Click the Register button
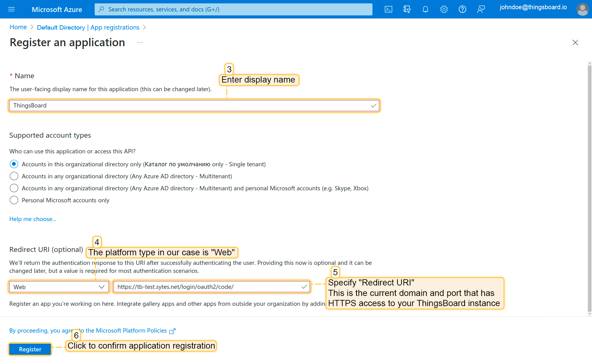This screenshot has height=364, width=592. (x=30, y=349)
